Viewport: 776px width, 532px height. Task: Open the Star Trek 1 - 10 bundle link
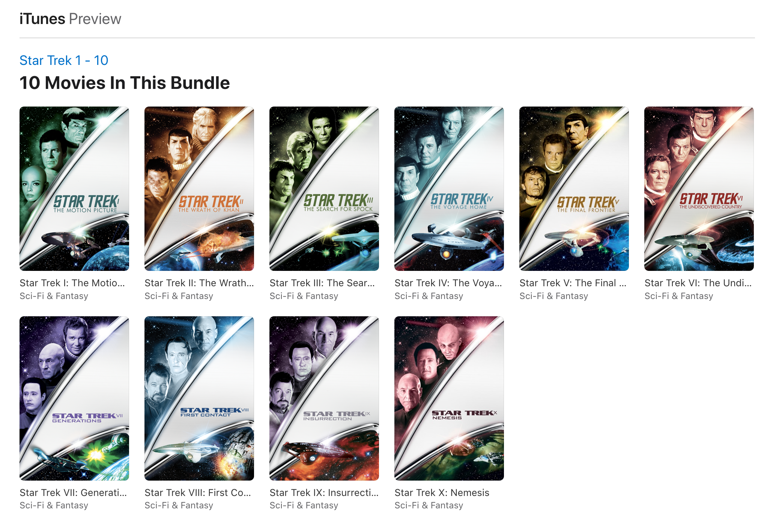64,60
